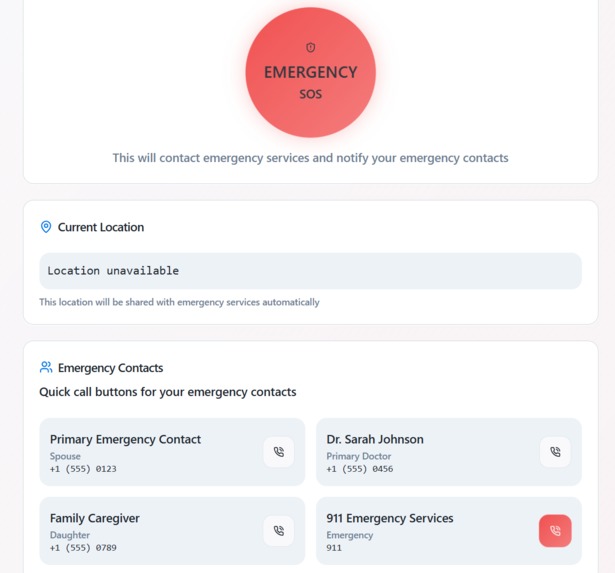This screenshot has height=573, width=615.
Task: Call Family Caregiver phone icon
Action: [x=278, y=531]
